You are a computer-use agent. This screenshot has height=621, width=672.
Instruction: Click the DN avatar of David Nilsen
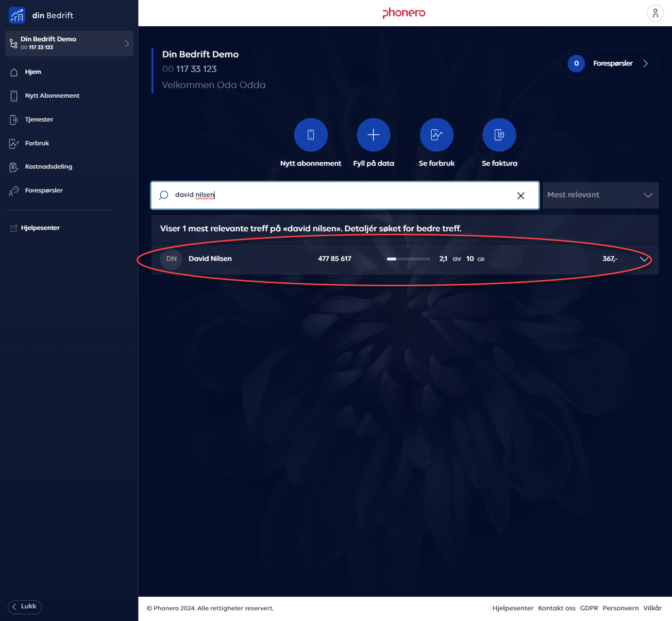click(x=171, y=259)
